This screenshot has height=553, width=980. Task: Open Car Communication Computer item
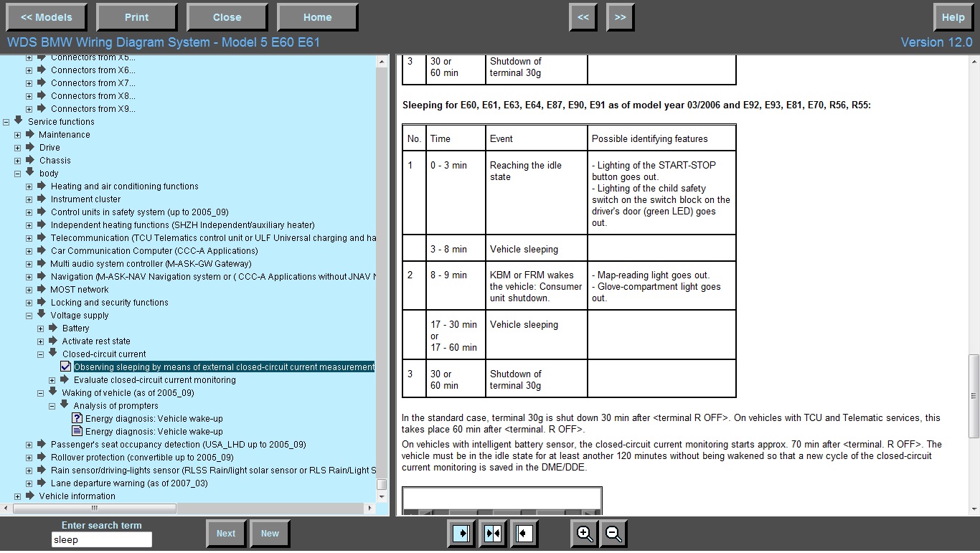154,250
